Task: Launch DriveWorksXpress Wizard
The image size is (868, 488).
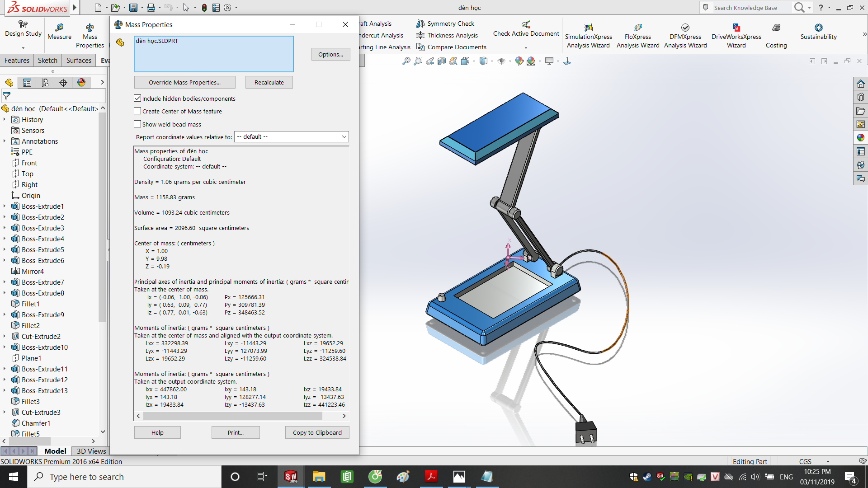Action: [x=736, y=36]
